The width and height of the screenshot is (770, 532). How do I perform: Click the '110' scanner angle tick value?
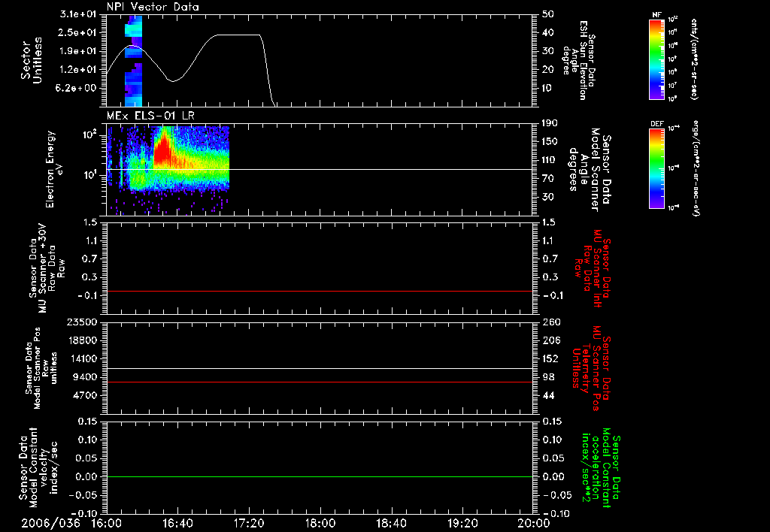550,160
